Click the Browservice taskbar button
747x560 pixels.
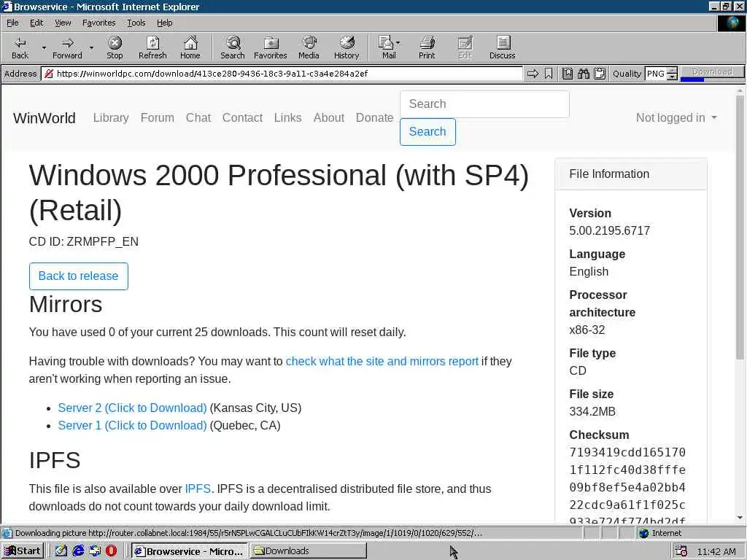pyautogui.click(x=189, y=551)
